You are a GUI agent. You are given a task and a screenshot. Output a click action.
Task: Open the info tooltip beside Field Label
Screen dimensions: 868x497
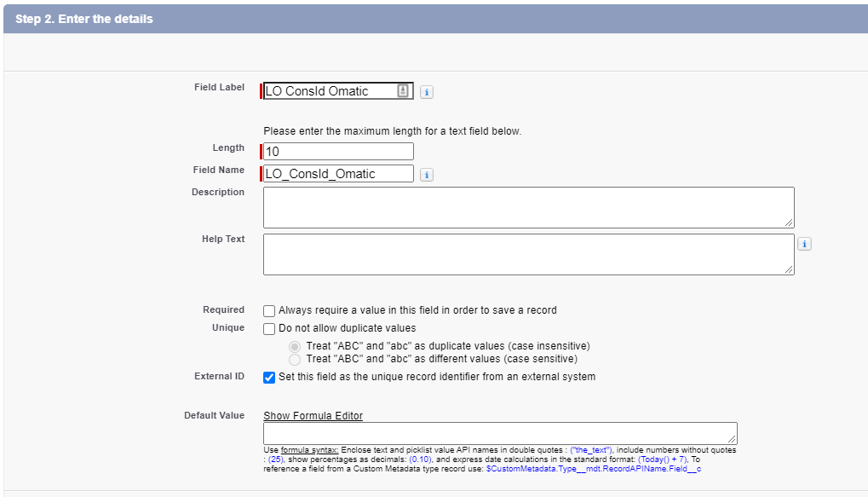point(426,91)
